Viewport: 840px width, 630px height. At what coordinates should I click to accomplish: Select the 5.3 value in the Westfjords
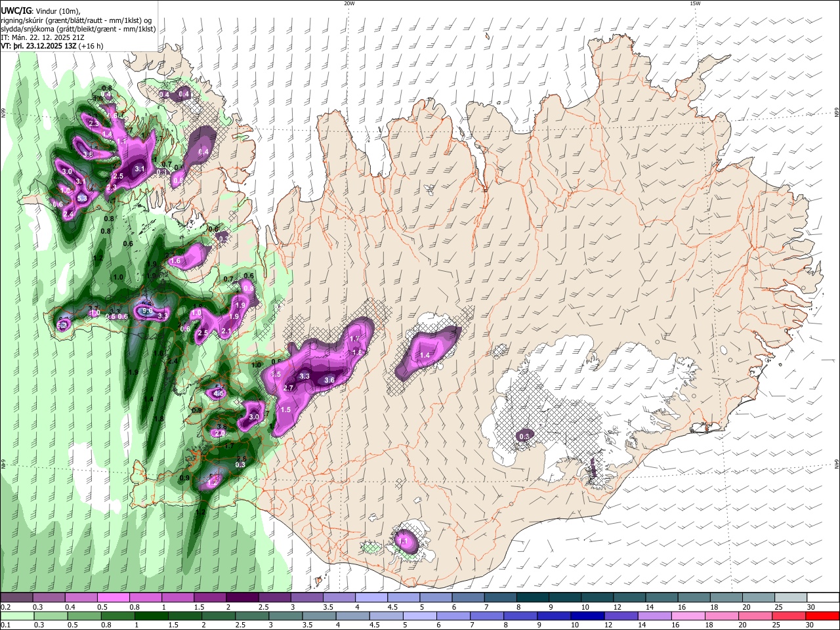pyautogui.click(x=82, y=198)
